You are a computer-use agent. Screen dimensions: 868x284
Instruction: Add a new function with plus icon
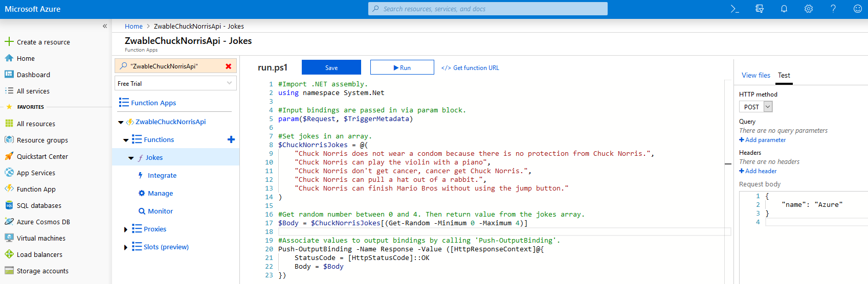(x=231, y=139)
